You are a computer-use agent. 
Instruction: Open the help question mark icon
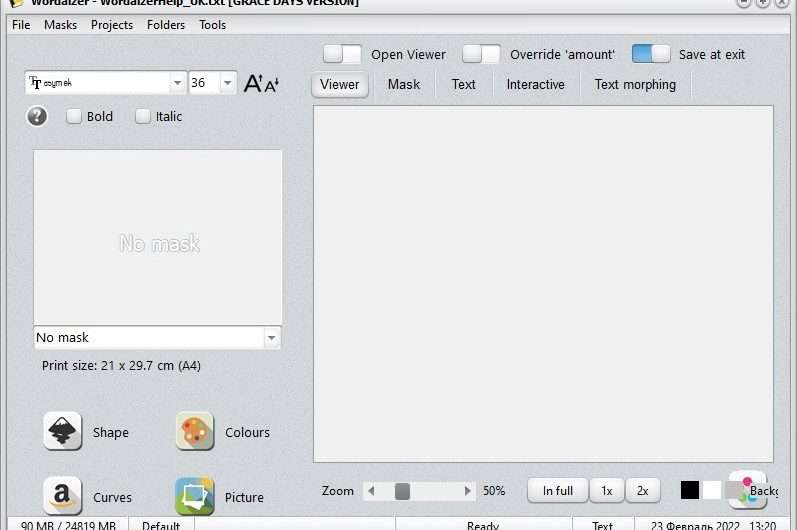37,116
